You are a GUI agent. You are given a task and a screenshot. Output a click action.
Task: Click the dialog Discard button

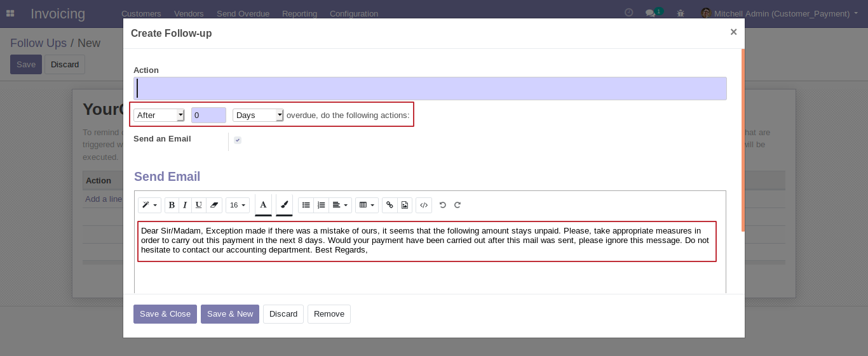pos(283,314)
